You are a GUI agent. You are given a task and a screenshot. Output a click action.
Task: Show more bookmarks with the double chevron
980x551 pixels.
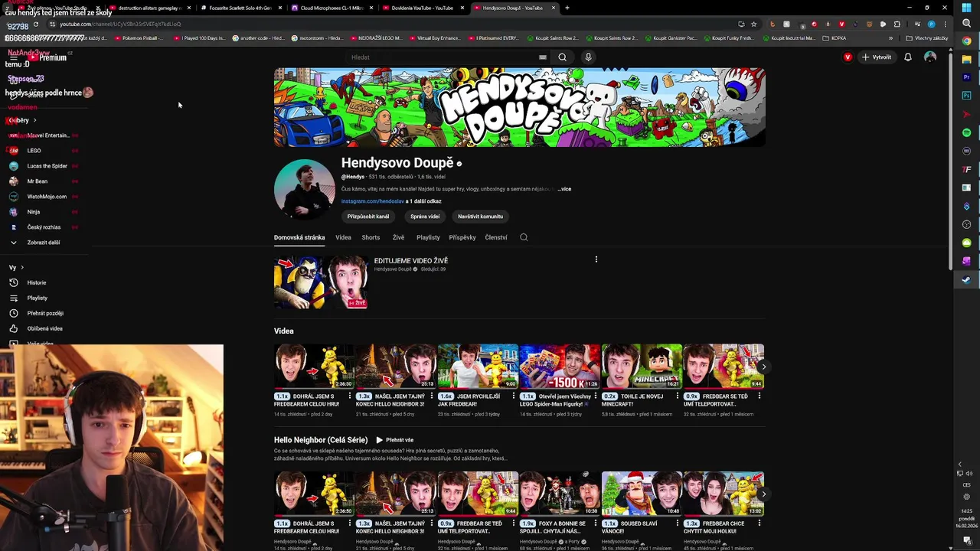[x=890, y=37]
